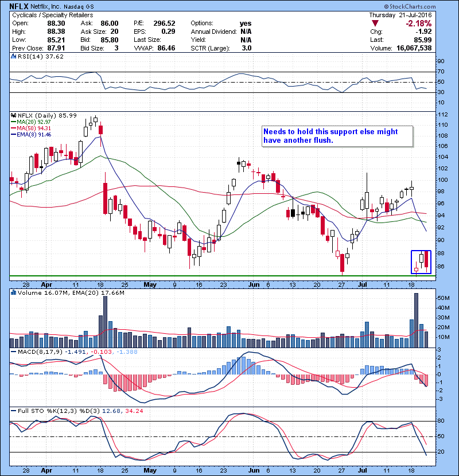This screenshot has width=459, height=476.
Task: Click the Annual Dividend N/A value
Action: point(246,32)
